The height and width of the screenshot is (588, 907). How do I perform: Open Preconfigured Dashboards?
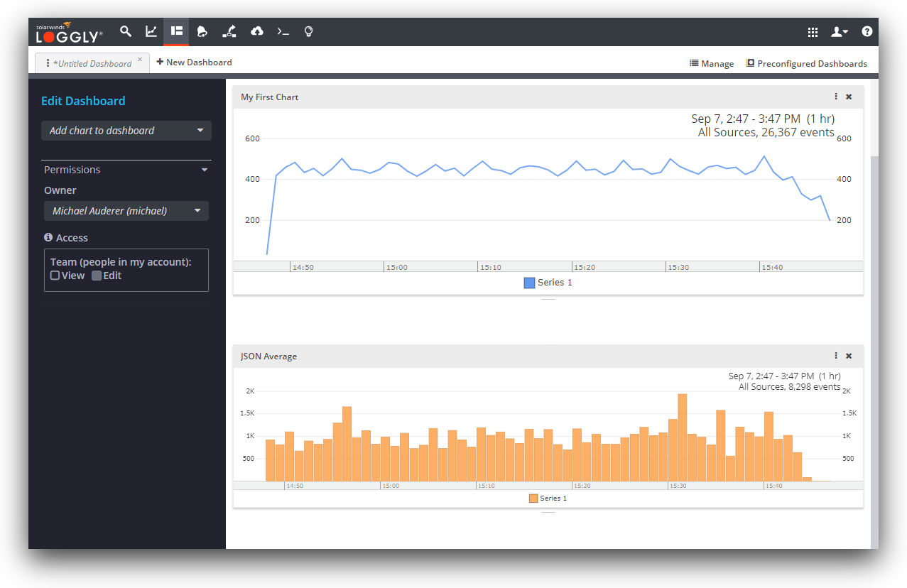[806, 63]
